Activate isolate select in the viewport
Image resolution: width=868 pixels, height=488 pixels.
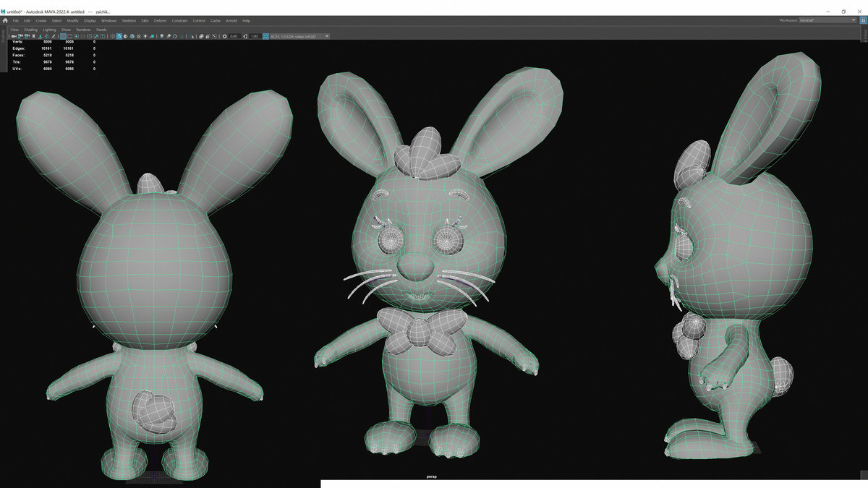point(192,35)
